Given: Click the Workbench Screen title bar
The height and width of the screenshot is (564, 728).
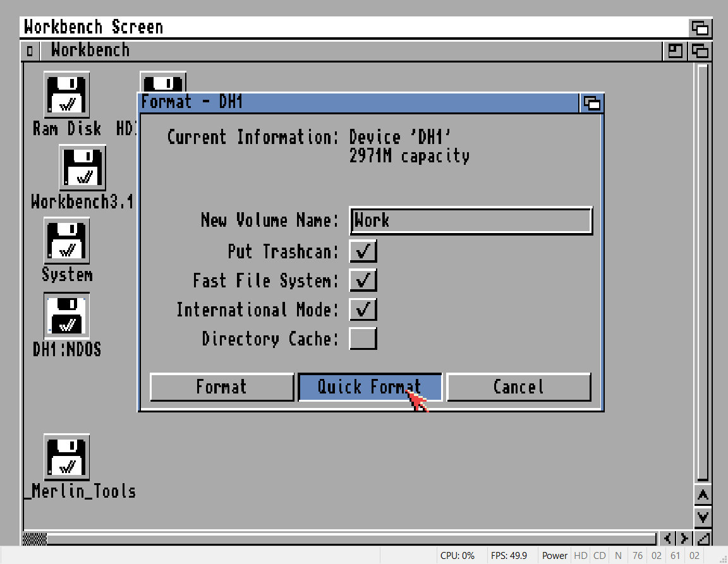Looking at the screenshot, I should (355, 27).
